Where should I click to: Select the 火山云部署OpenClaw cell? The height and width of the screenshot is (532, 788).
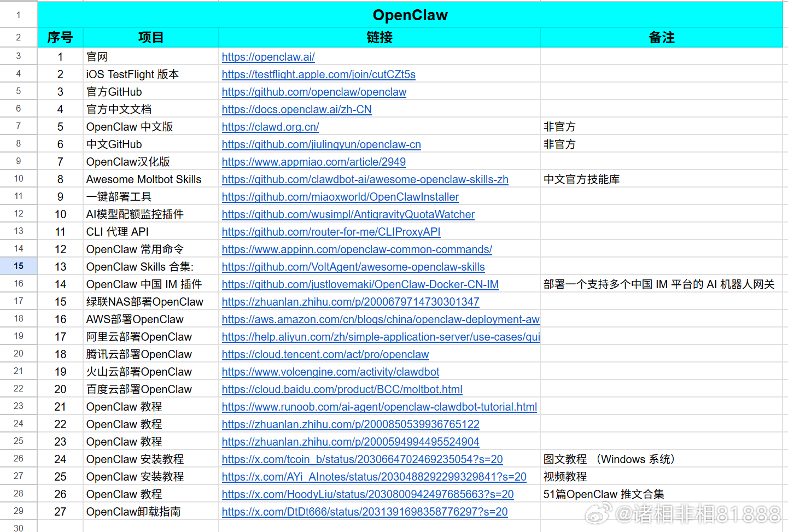(151, 372)
